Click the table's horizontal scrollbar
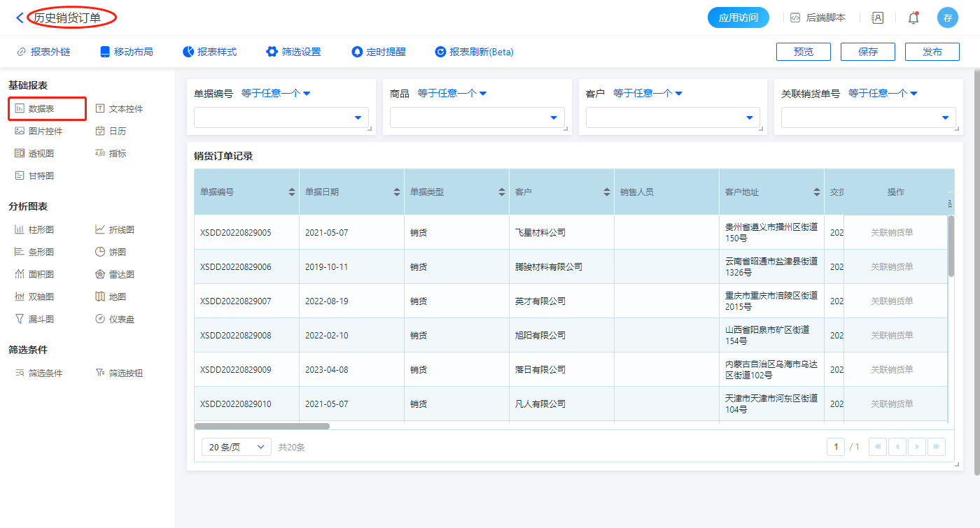The image size is (980, 528). point(262,426)
